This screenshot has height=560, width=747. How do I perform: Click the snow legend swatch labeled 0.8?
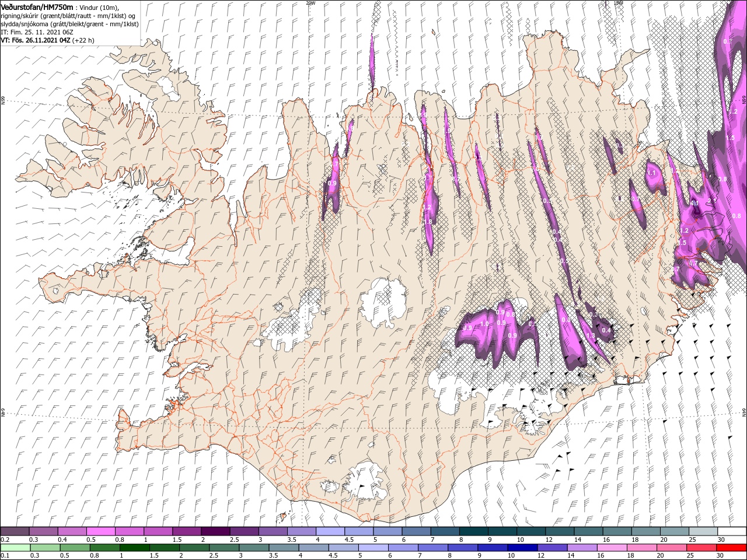(129, 531)
